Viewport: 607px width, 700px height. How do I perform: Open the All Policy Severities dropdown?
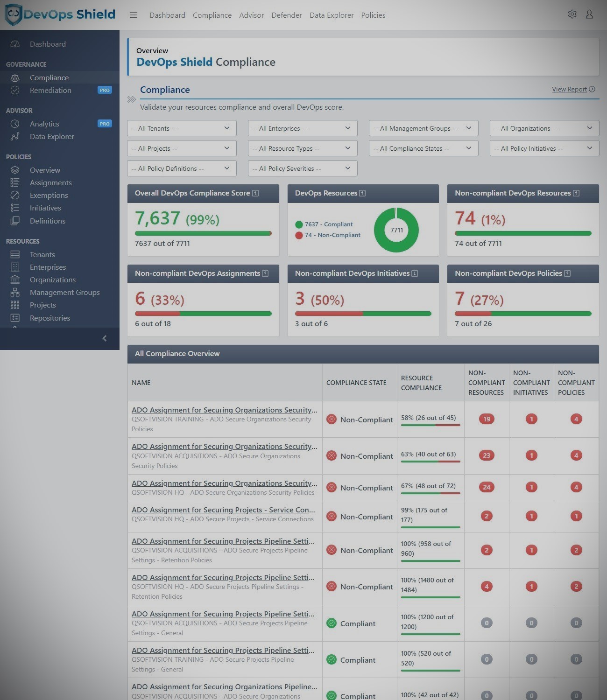pyautogui.click(x=302, y=168)
